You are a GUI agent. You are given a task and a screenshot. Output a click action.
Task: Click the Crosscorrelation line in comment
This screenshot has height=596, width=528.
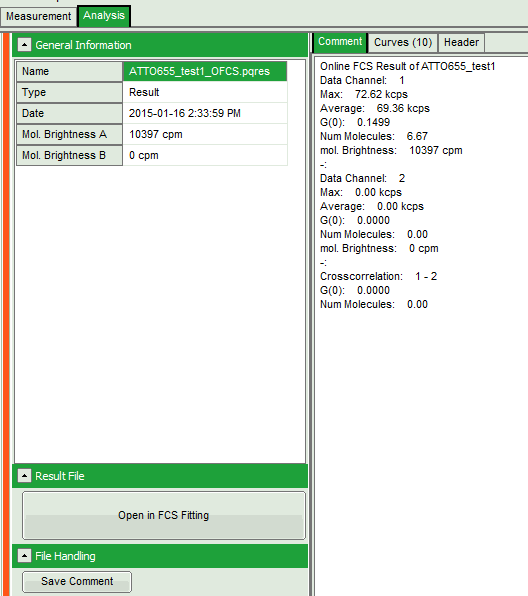pyautogui.click(x=379, y=276)
